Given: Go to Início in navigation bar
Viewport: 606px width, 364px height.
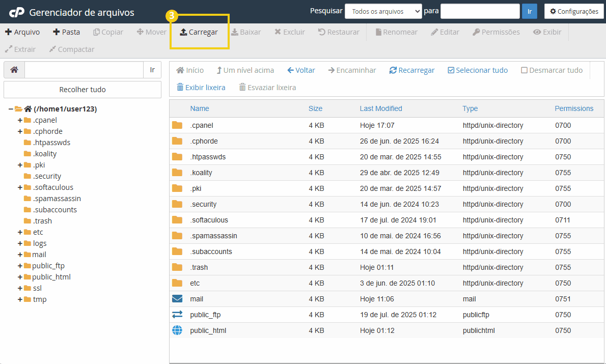Looking at the screenshot, I should (x=190, y=70).
